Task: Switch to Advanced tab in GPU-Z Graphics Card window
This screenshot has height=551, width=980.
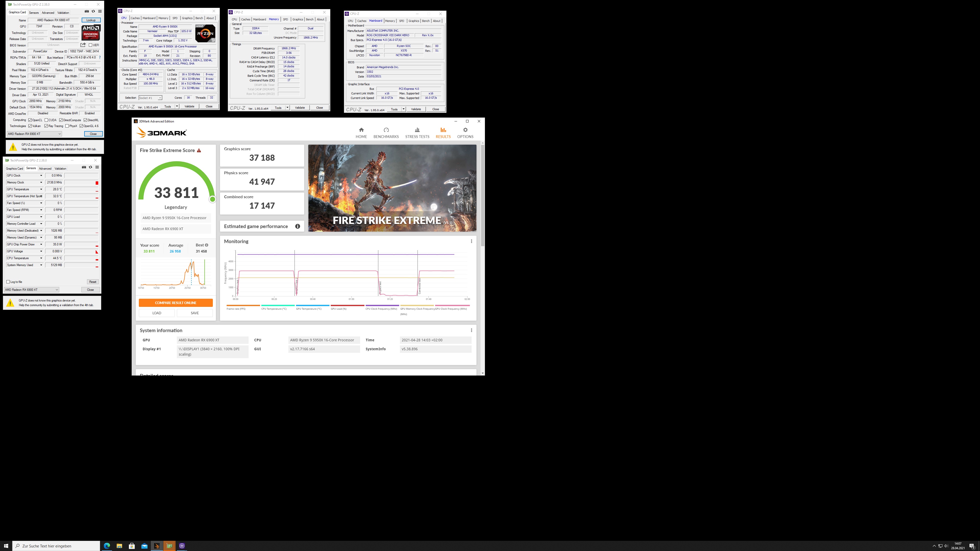Action: [48, 12]
